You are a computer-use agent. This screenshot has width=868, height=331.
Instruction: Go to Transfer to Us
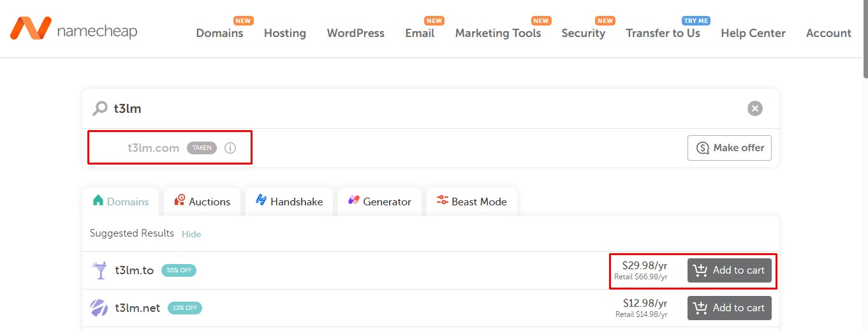point(663,33)
